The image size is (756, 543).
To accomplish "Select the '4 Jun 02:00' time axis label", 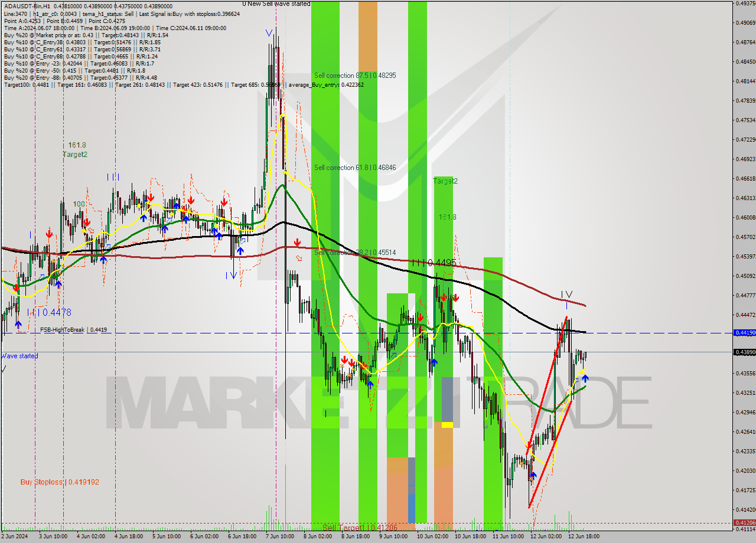I will [x=90, y=537].
